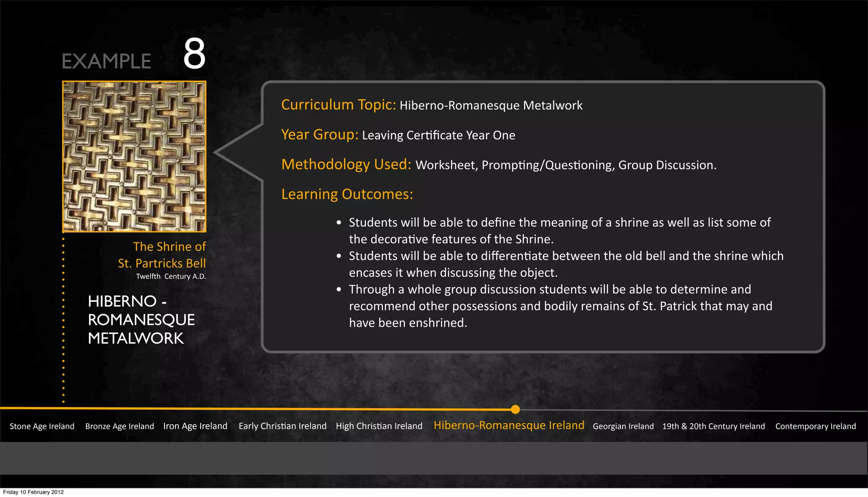Image resolution: width=868 pixels, height=497 pixels.
Task: Go to Early Christian Ireland period
Action: (x=282, y=426)
